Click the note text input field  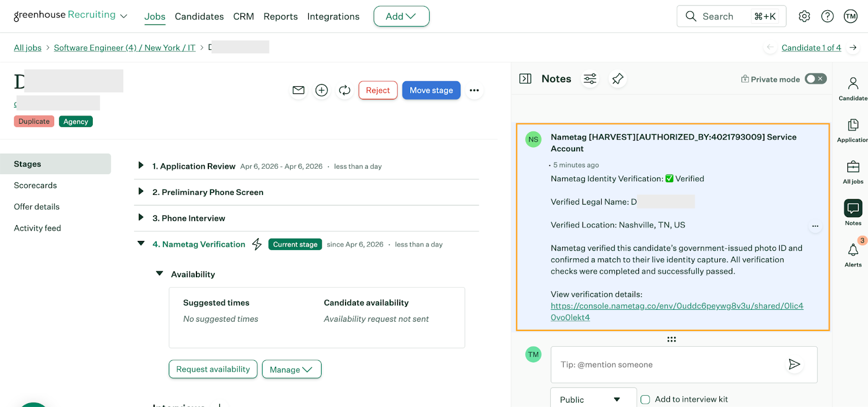tap(667, 365)
